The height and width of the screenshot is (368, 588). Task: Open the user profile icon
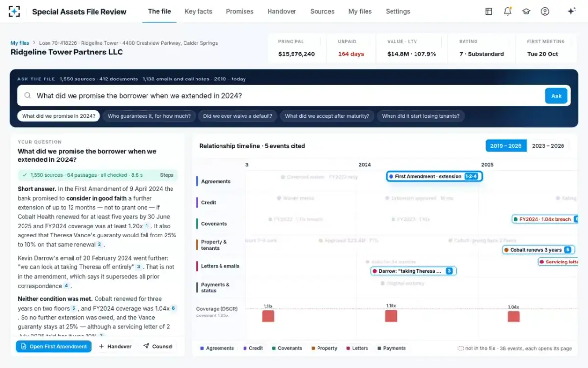pyautogui.click(x=545, y=11)
